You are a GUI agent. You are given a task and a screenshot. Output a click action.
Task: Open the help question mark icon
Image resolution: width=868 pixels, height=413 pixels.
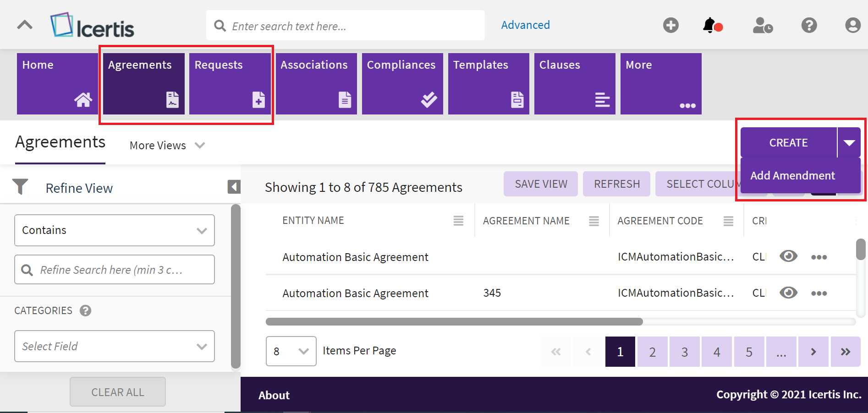pos(809,25)
